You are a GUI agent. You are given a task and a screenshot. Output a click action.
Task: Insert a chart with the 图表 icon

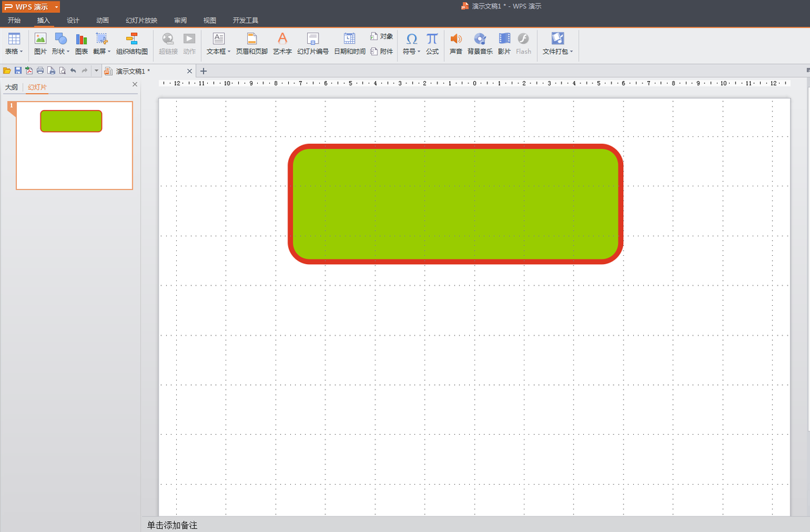point(82,40)
